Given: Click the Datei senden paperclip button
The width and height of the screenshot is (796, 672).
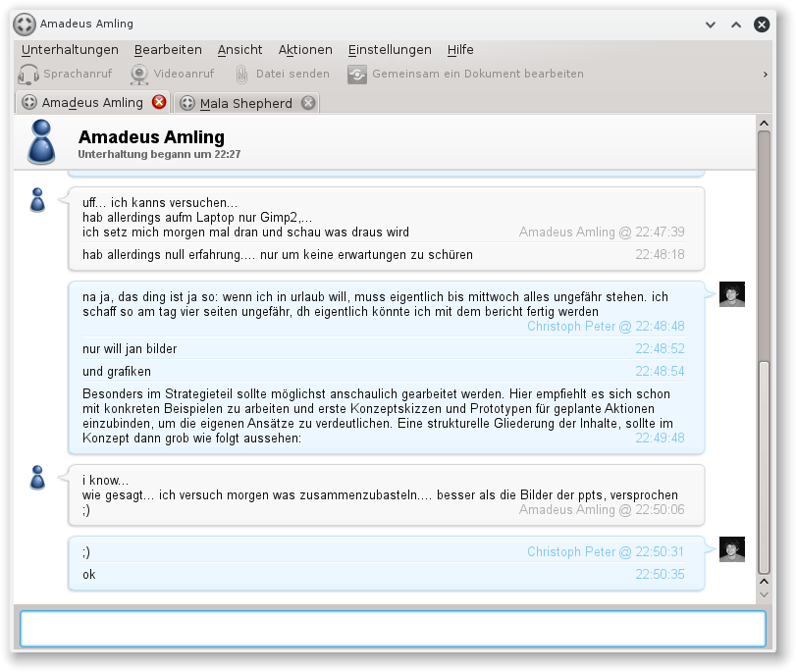Looking at the screenshot, I should pyautogui.click(x=283, y=75).
